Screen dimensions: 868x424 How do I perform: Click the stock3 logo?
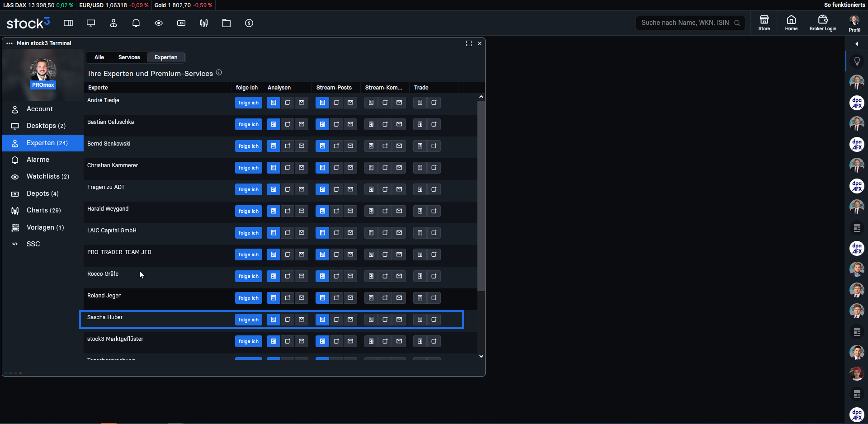[28, 23]
